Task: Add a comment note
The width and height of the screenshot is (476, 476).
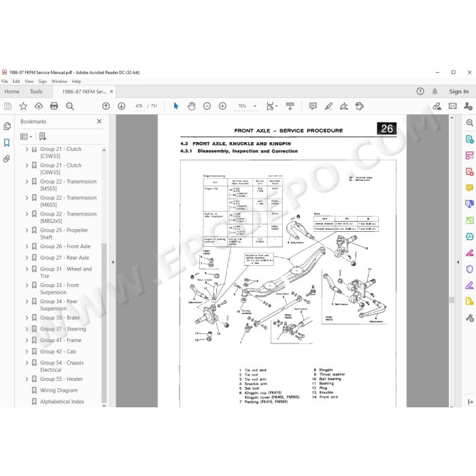Action: click(313, 106)
